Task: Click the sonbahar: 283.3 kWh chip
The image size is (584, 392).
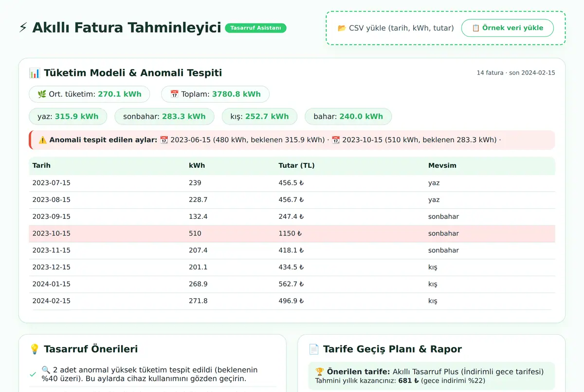Action: [x=164, y=117]
